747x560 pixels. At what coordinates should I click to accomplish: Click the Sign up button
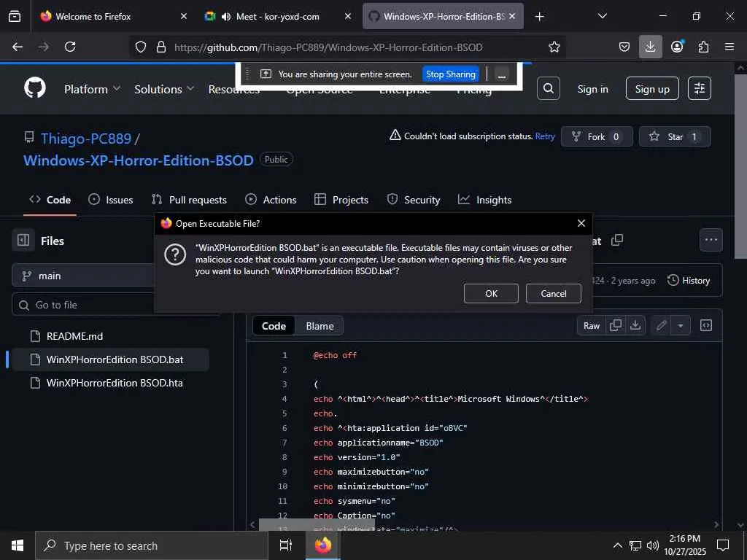[651, 88]
